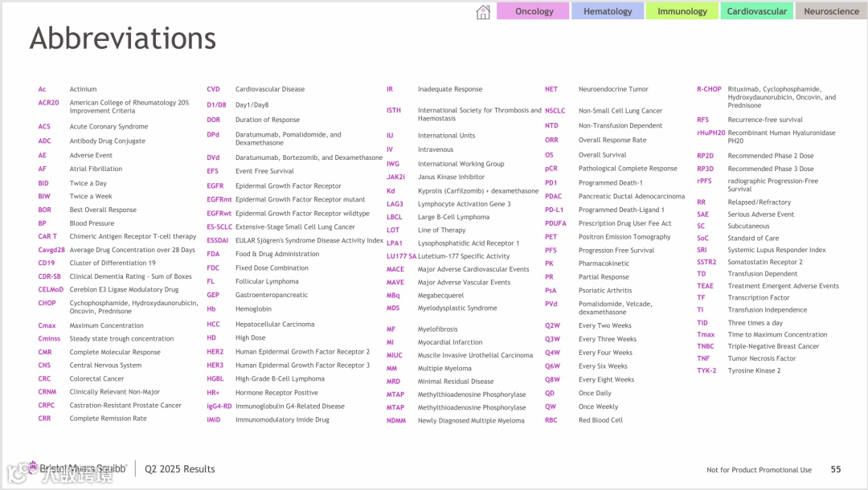Click the PDAC abbreviation
Screen dimensions: 868x490
pyautogui.click(x=553, y=196)
